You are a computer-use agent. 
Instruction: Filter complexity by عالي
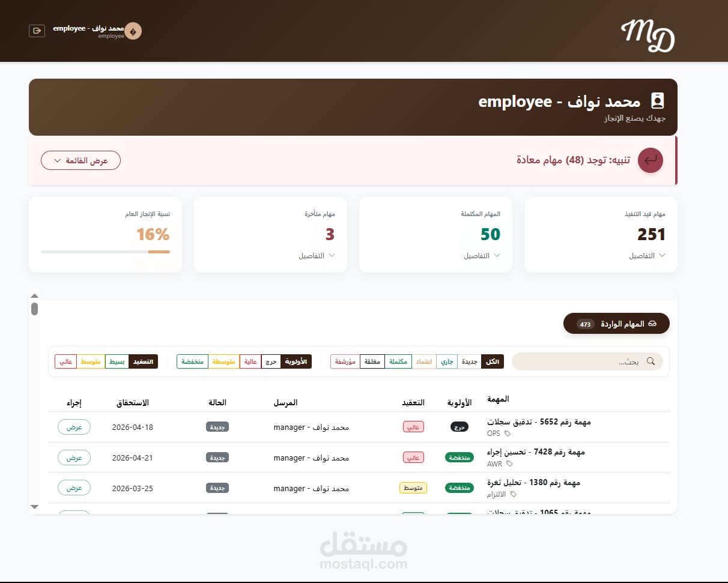pyautogui.click(x=66, y=361)
